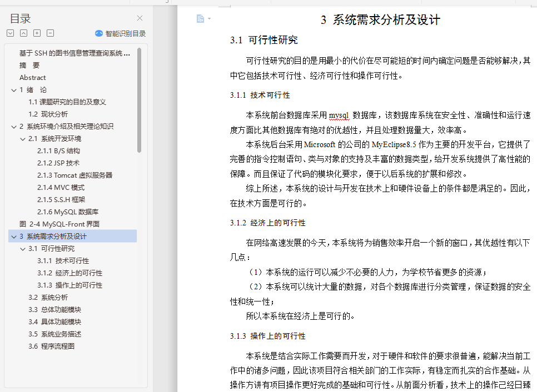This screenshot has width=537, height=392.
Task: Click the sentence '所以本系统在经济上是可行的。'
Action: tap(300, 316)
